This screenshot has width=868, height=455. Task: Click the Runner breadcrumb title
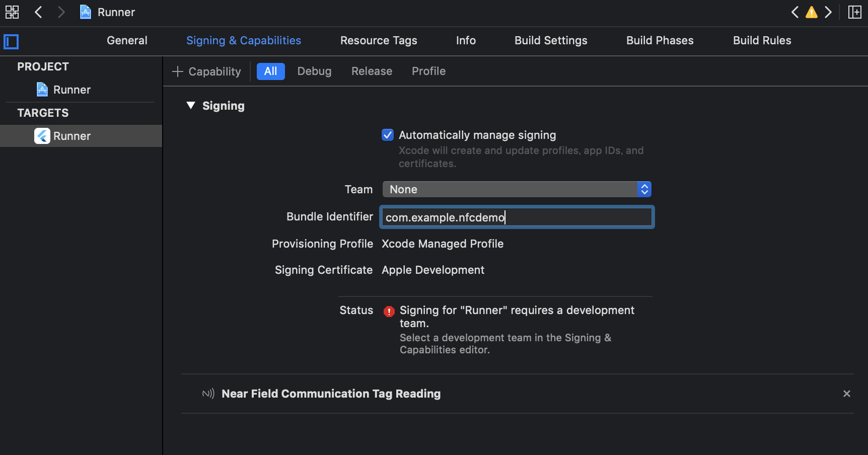pos(116,12)
